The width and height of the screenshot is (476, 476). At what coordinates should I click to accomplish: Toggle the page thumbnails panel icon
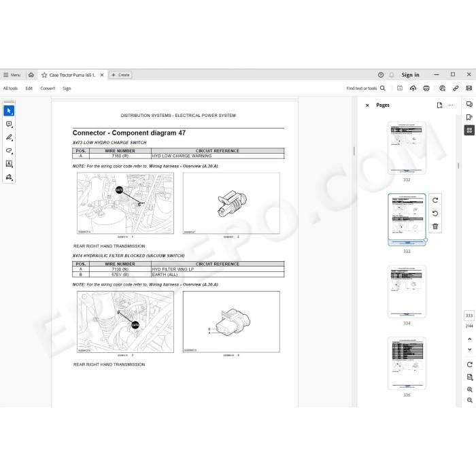(469, 131)
